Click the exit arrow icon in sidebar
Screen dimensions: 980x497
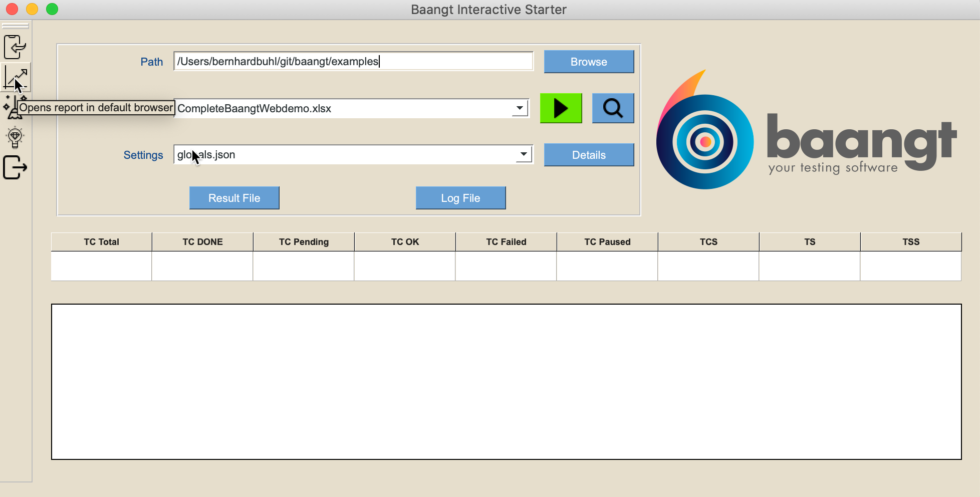click(15, 167)
